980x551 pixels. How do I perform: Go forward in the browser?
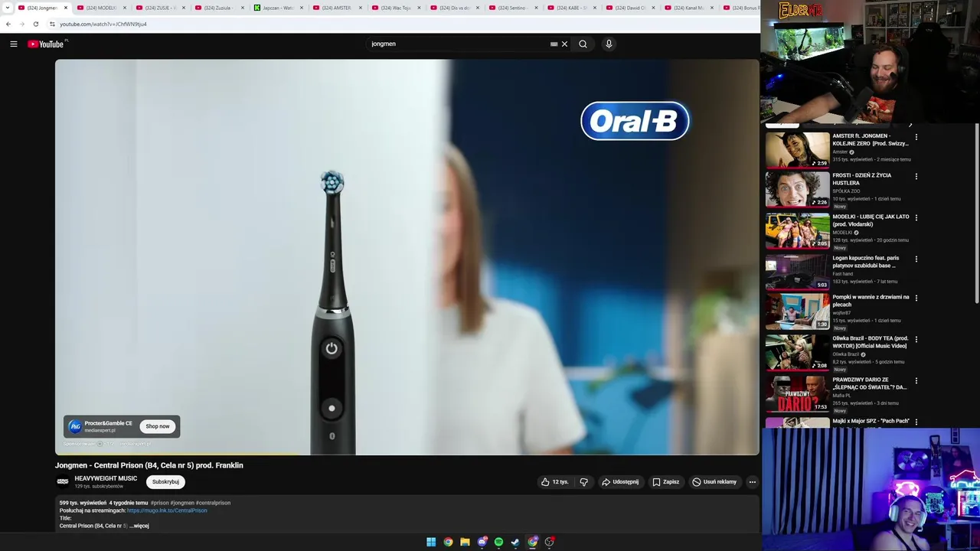[x=21, y=24]
